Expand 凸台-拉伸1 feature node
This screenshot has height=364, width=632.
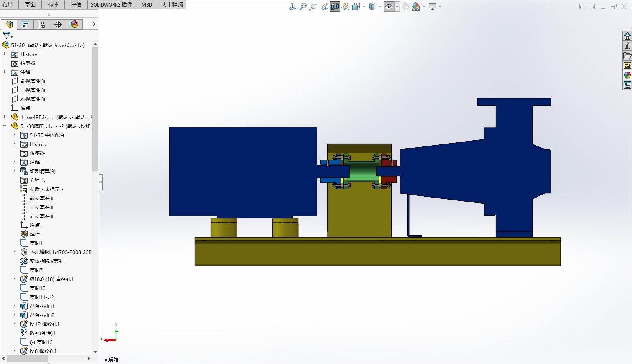(14, 306)
